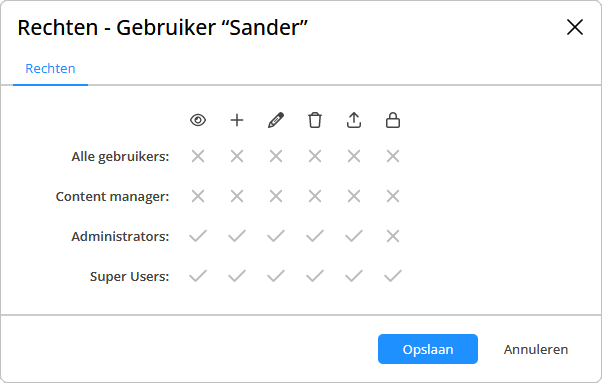Click the plus add-permission column icon
The image size is (602, 383).
(x=237, y=121)
